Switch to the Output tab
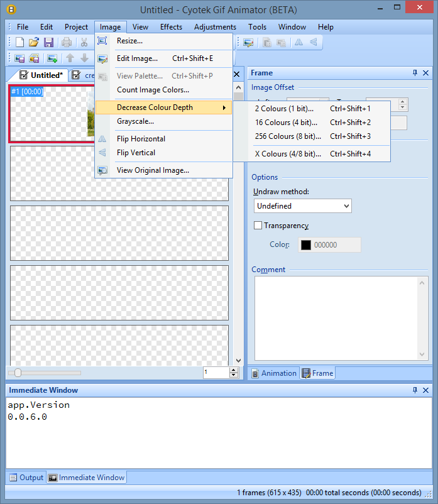Viewport: 438px width, 504px height. pos(26,478)
